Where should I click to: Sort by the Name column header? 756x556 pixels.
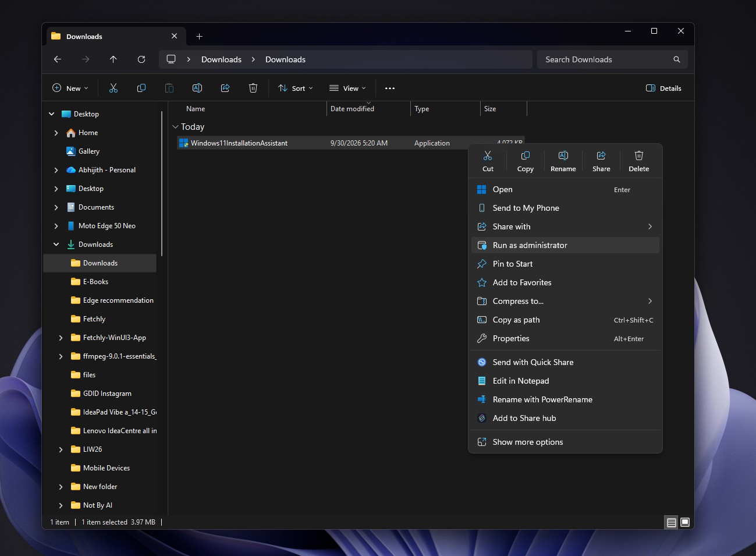point(196,109)
